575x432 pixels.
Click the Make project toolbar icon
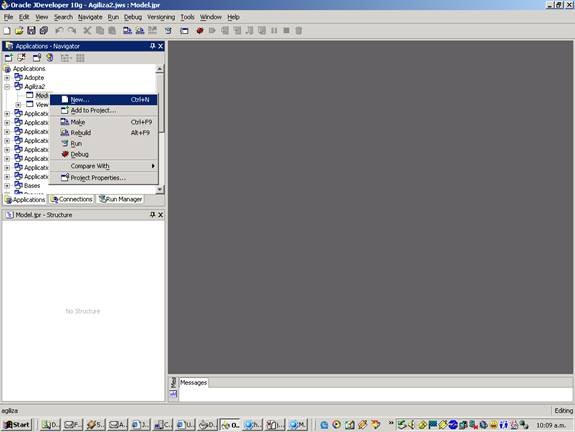pos(127,30)
